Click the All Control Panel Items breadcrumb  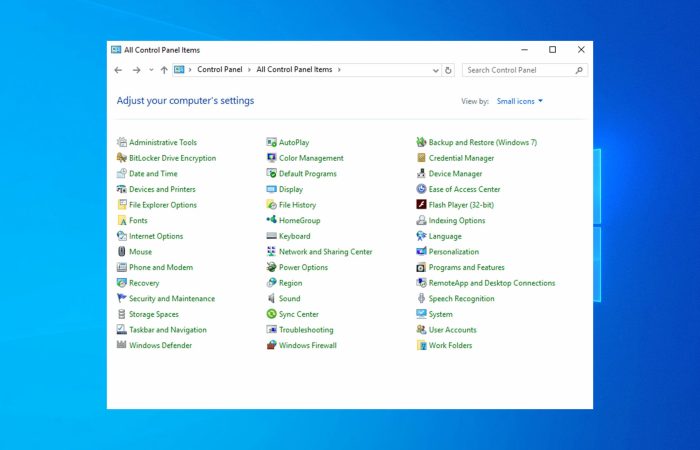(294, 70)
